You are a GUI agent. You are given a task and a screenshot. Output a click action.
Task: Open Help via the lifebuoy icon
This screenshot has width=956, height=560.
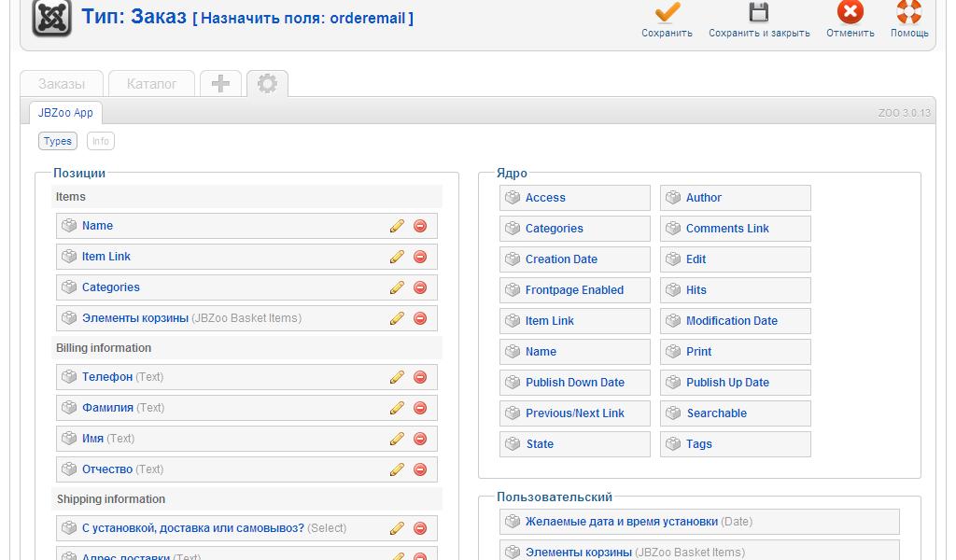[908, 13]
